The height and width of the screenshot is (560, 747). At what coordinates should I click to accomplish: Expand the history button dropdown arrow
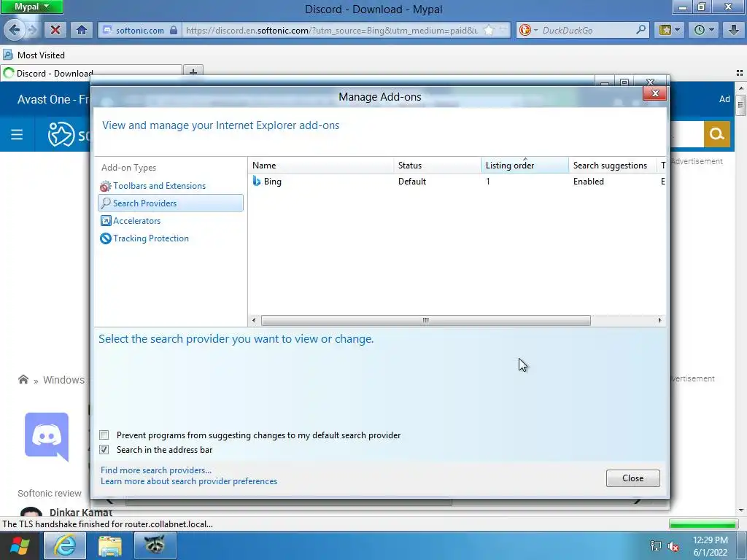point(712,30)
